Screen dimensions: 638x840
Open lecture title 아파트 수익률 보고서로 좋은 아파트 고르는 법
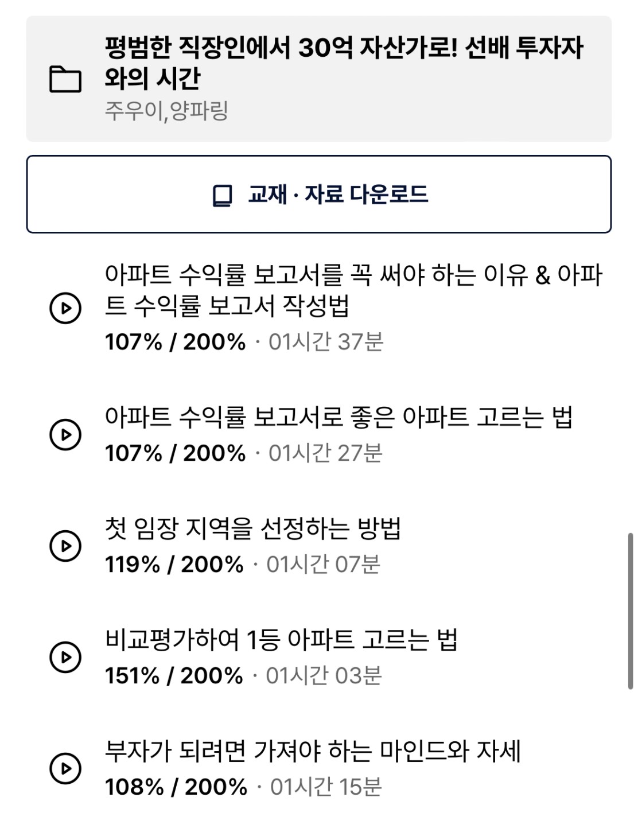click(339, 417)
